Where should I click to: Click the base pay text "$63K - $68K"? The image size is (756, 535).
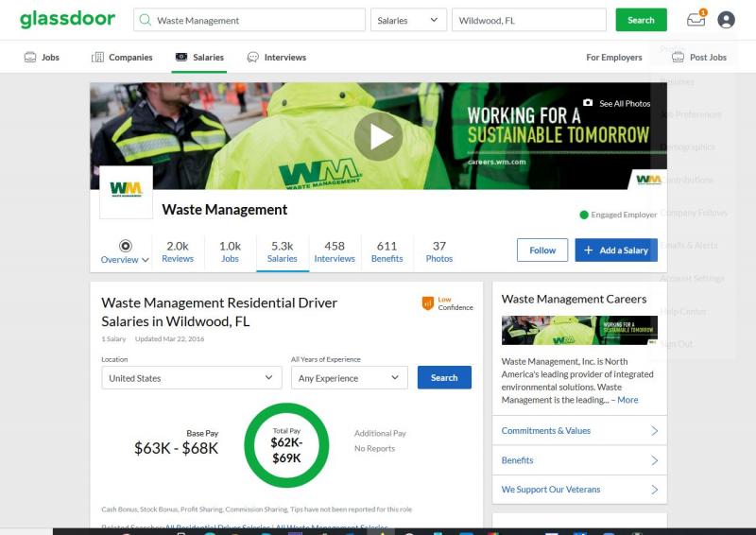click(x=177, y=448)
